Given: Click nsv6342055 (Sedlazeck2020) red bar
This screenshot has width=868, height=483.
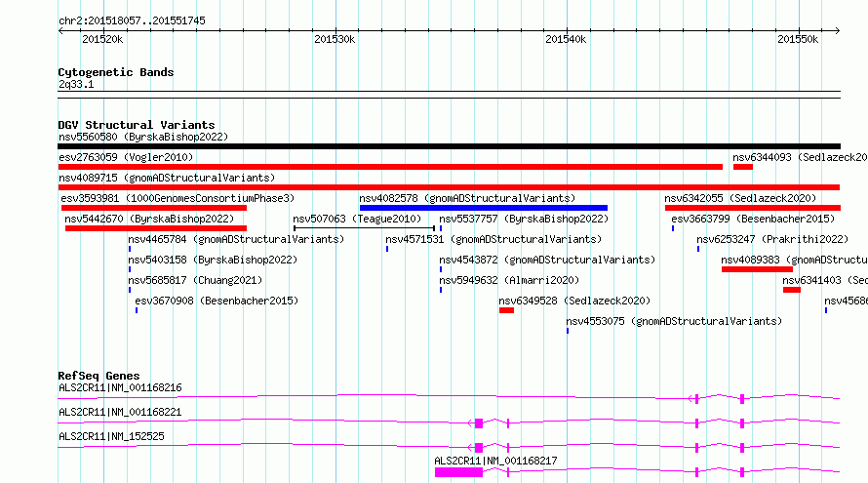Looking at the screenshot, I should click(753, 208).
